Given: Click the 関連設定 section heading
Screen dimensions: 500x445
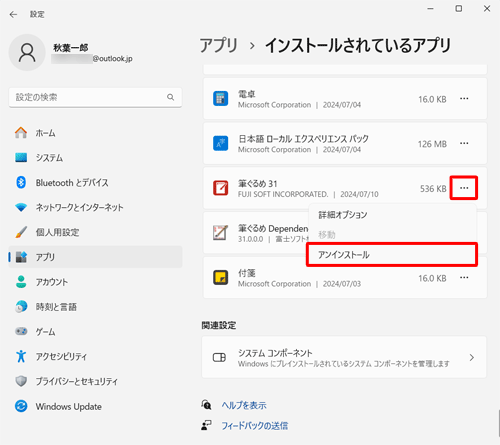Looking at the screenshot, I should click(x=219, y=325).
